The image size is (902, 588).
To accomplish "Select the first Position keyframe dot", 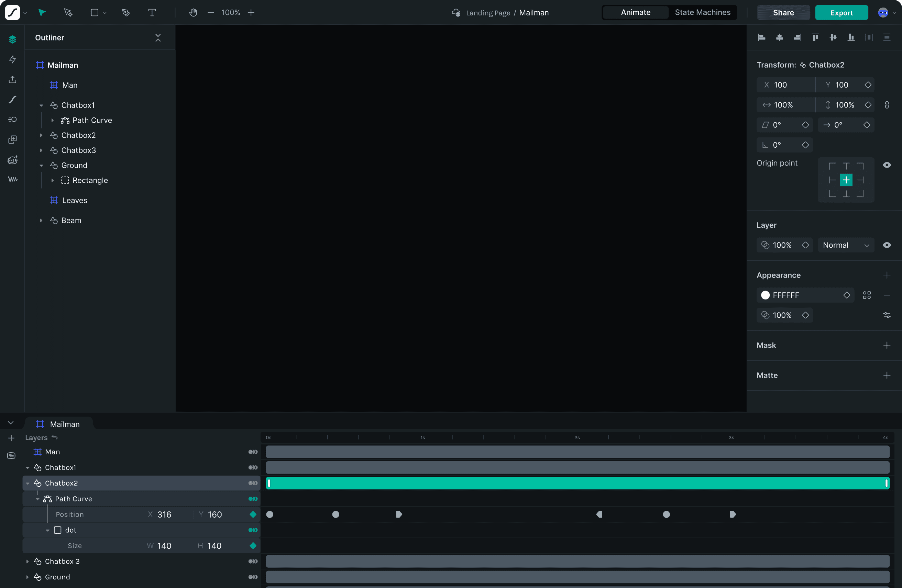I will pos(269,514).
